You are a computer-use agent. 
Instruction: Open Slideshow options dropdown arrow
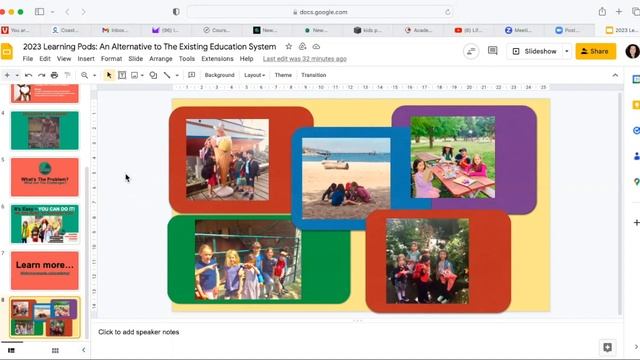567,51
